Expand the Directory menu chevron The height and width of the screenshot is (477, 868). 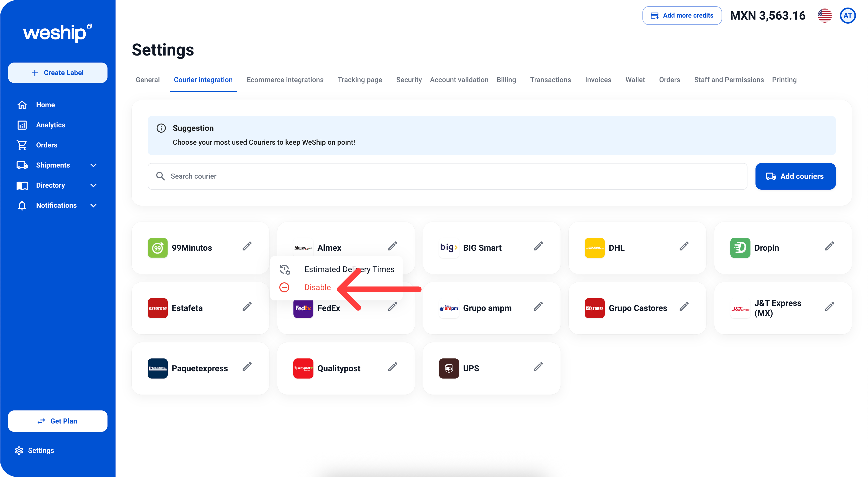93,185
